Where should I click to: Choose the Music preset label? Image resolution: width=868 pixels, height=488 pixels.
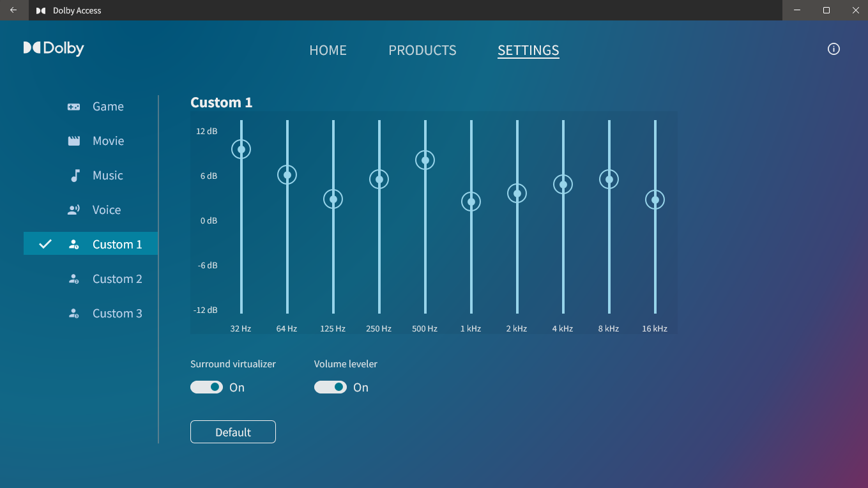(x=107, y=176)
